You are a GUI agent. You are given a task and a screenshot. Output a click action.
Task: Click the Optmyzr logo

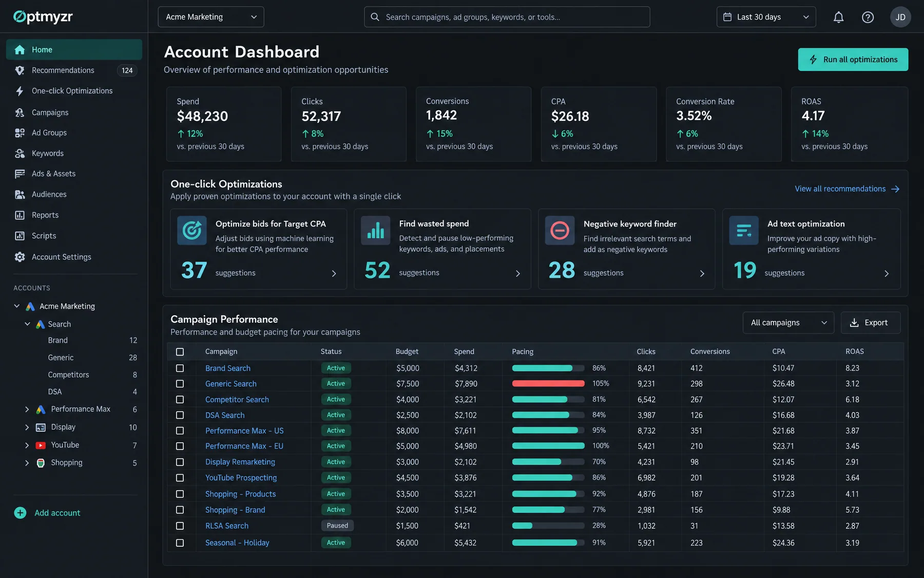43,17
